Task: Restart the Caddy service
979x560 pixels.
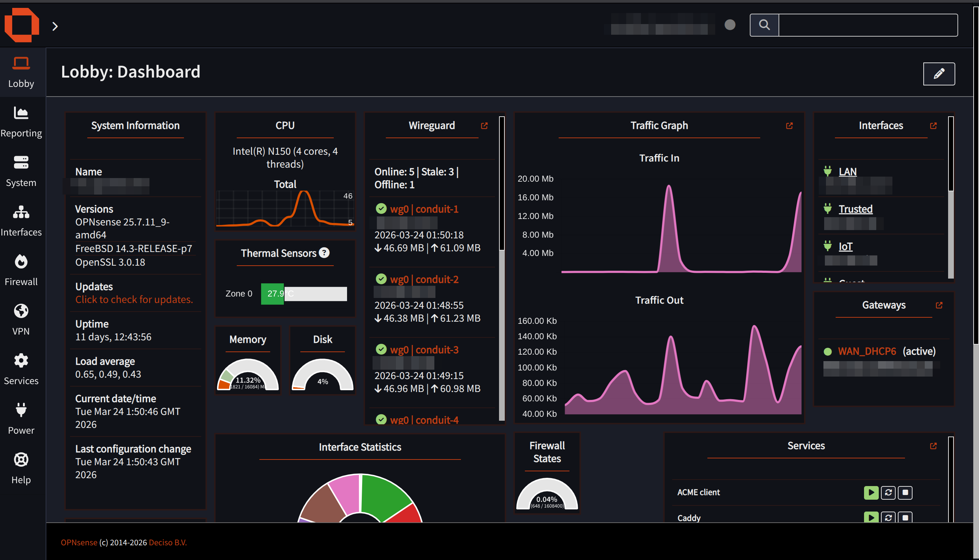Action: (x=888, y=517)
